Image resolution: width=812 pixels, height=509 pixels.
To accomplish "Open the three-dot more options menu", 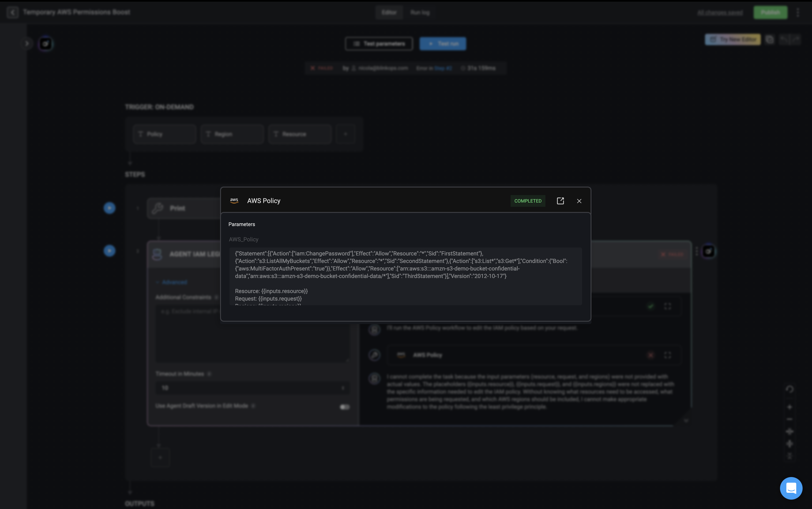I will click(798, 12).
